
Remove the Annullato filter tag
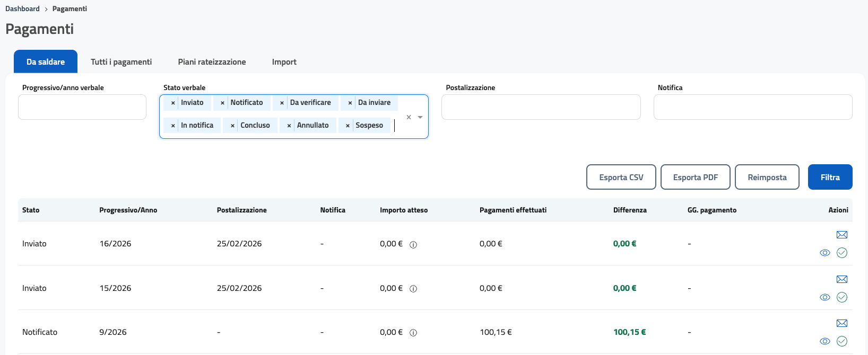pyautogui.click(x=289, y=126)
